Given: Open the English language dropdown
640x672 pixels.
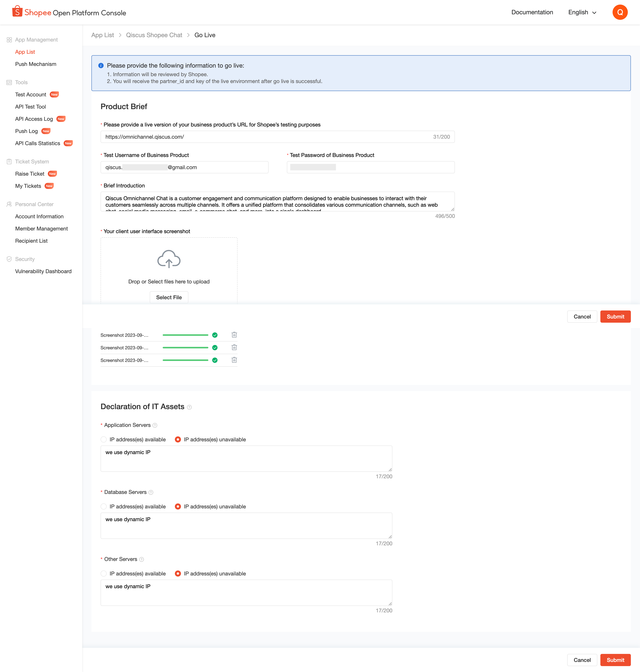Looking at the screenshot, I should tap(582, 12).
